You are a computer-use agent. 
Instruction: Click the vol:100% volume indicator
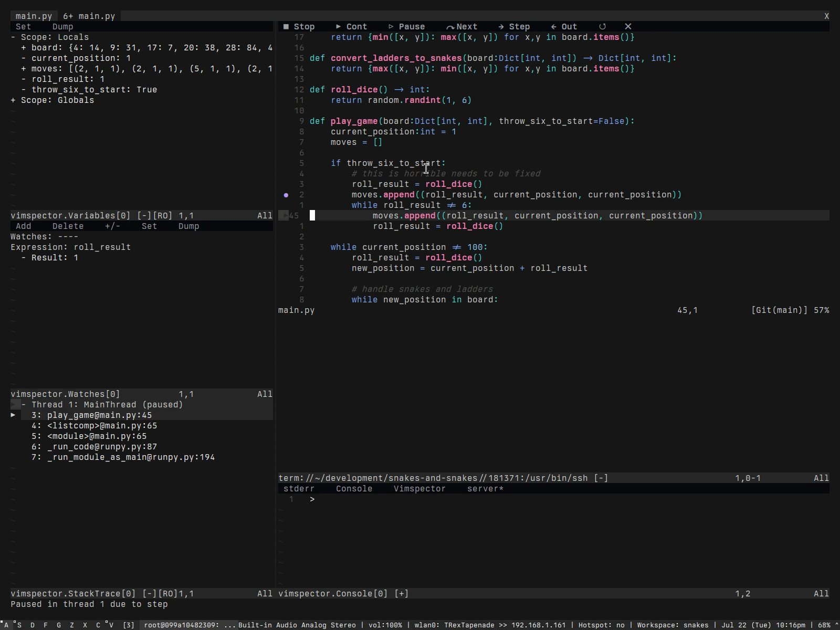386,625
